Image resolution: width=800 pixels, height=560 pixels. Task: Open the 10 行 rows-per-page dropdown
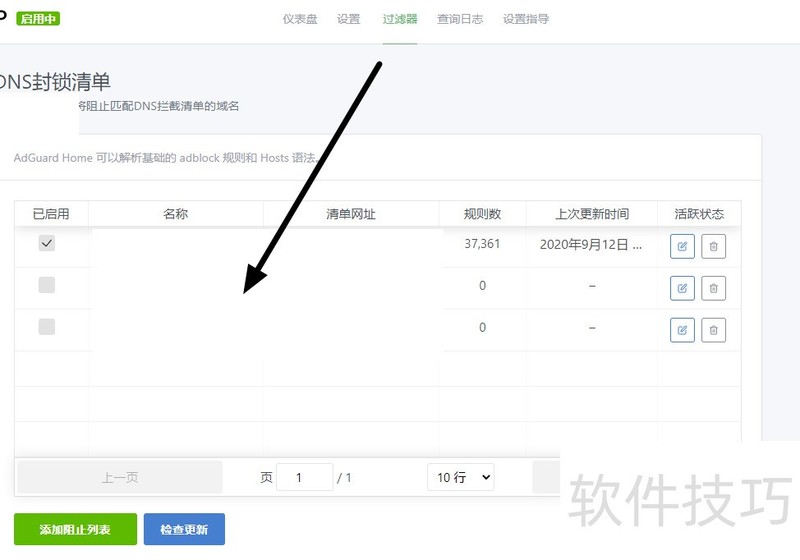point(461,477)
